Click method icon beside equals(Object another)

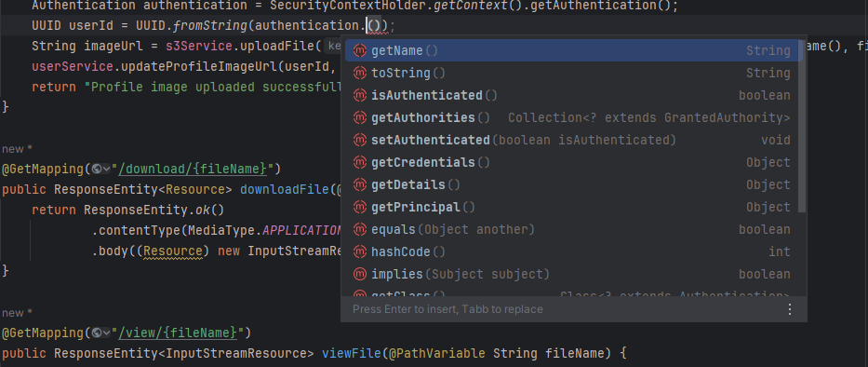pyautogui.click(x=360, y=229)
